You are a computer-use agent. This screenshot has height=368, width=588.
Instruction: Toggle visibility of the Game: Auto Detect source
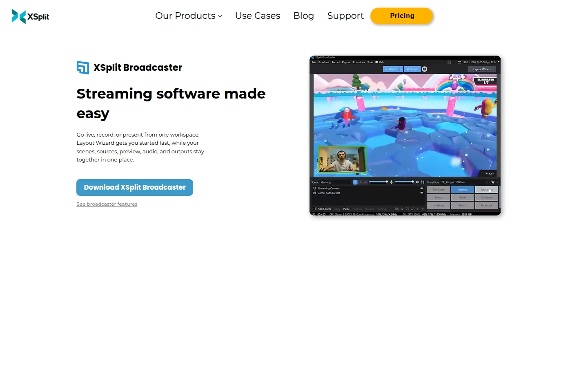[x=422, y=193]
